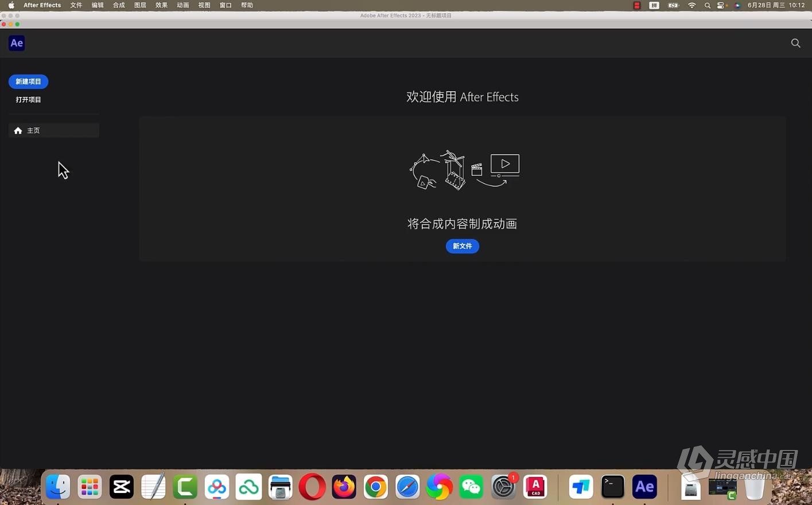The height and width of the screenshot is (505, 812).
Task: Open the blue ToDesk app in Dock
Action: point(581,487)
